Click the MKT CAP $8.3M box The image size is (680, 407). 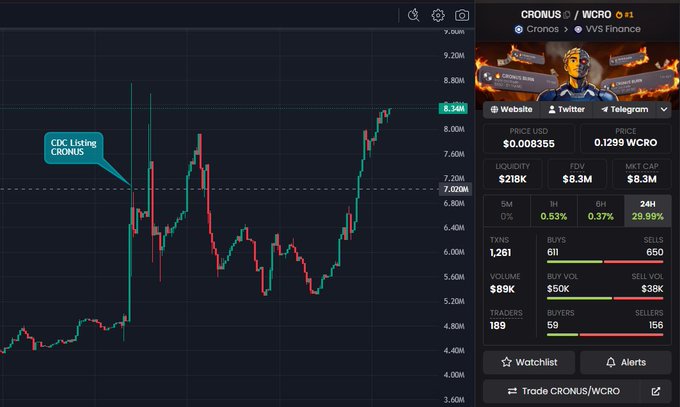[x=642, y=174]
